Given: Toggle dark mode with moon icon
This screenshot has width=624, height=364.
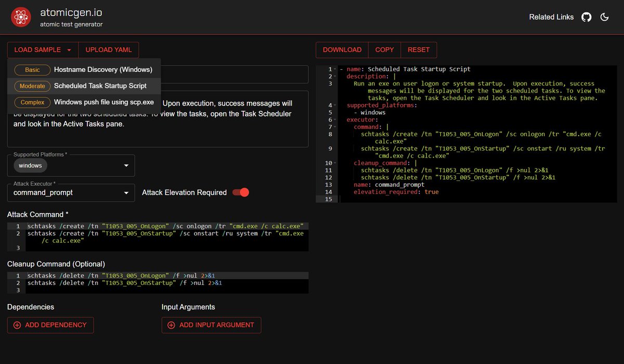Looking at the screenshot, I should point(604,17).
